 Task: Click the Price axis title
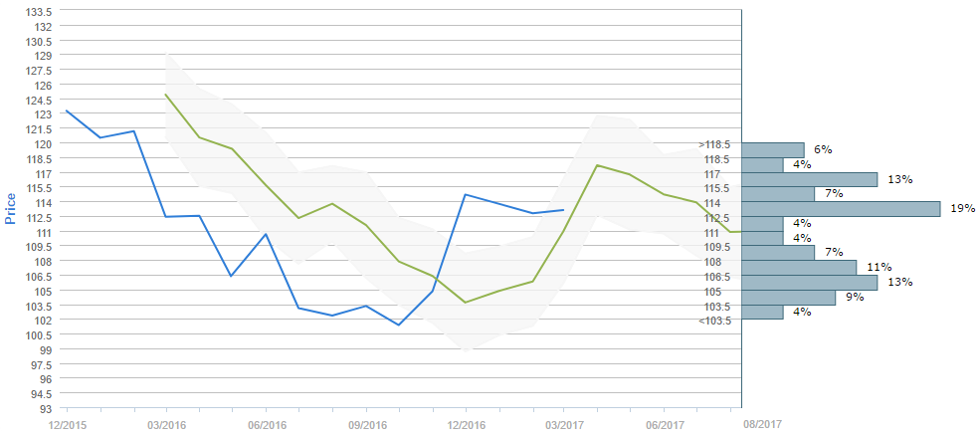(x=11, y=208)
